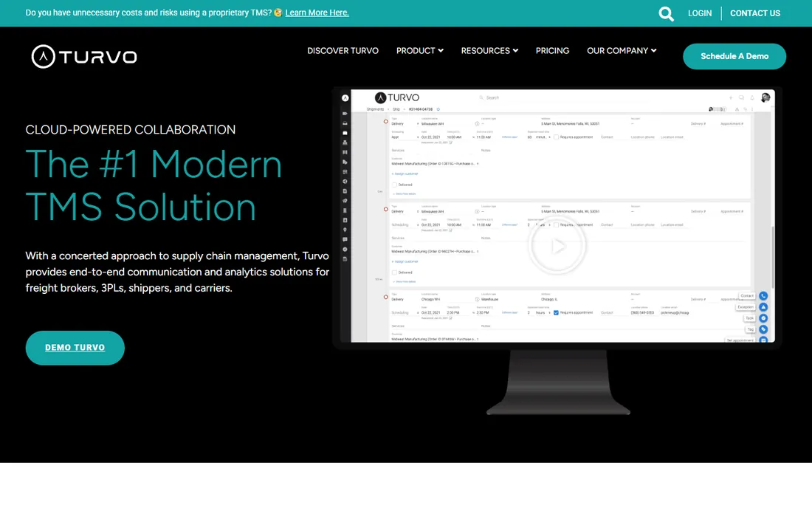Click the preview app's vertical scrollbar
Image resolution: width=812 pixels, height=508 pixels.
tap(773, 258)
